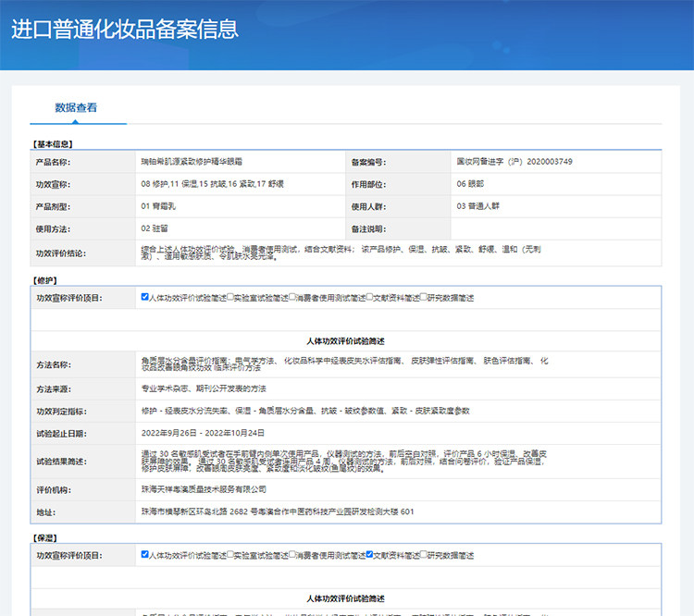
Task: Click the 产品剂型 value 01 膏霜乳
Action: [x=241, y=206]
